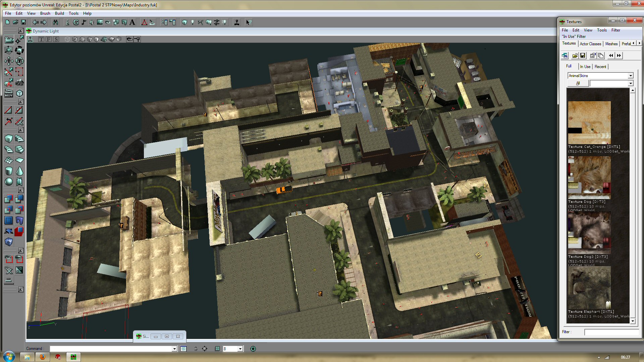Toggle large vertices eye button in viewport

129,39
